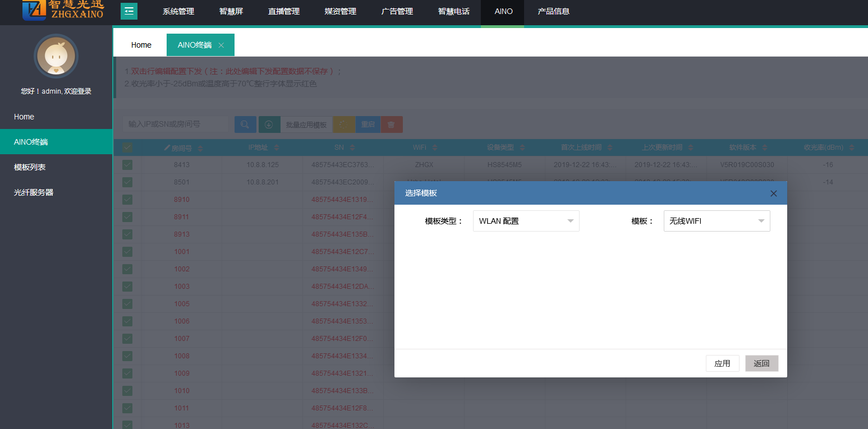Click the 返回 button to go back

tap(761, 363)
